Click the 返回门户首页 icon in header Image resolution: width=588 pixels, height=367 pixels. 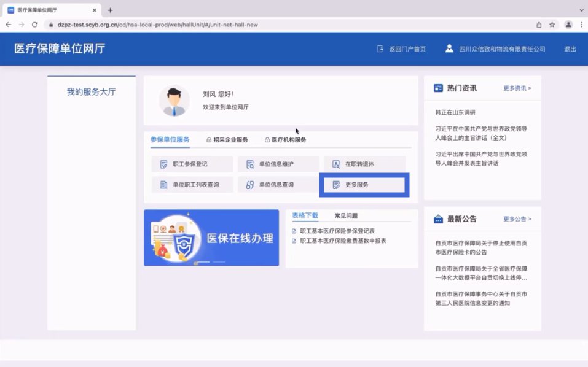[x=381, y=49]
